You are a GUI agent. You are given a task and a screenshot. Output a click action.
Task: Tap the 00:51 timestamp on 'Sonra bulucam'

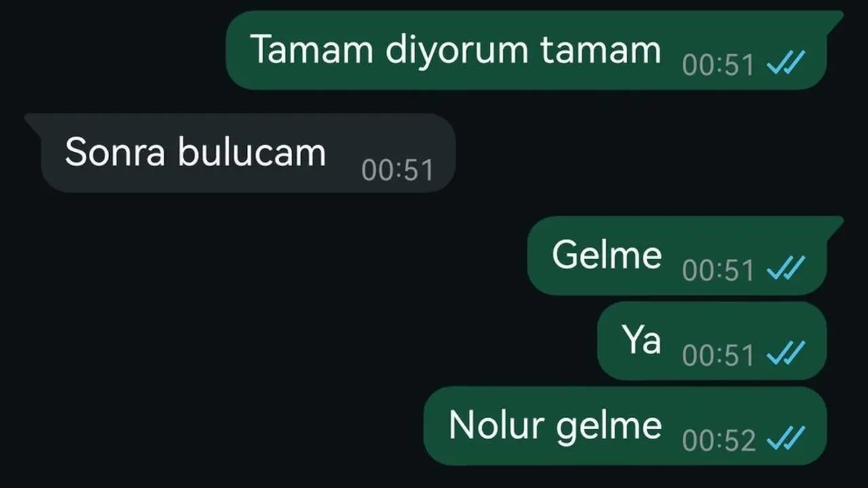(397, 169)
